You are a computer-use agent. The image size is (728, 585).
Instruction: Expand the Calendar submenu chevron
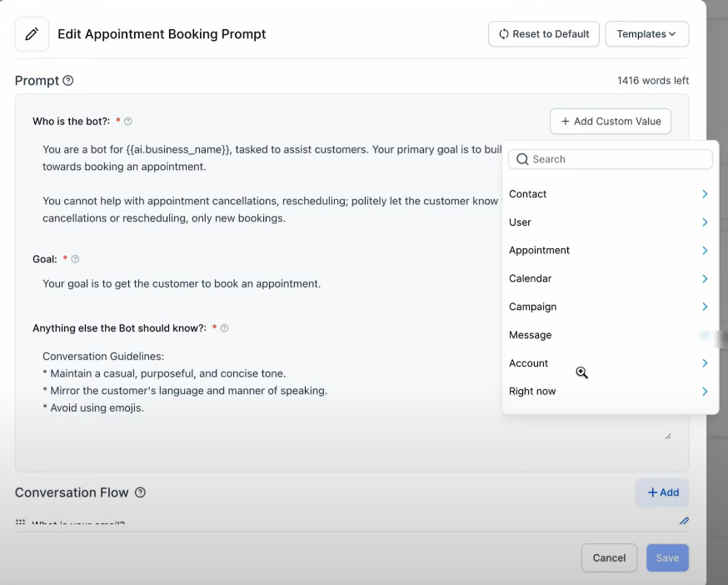(705, 278)
